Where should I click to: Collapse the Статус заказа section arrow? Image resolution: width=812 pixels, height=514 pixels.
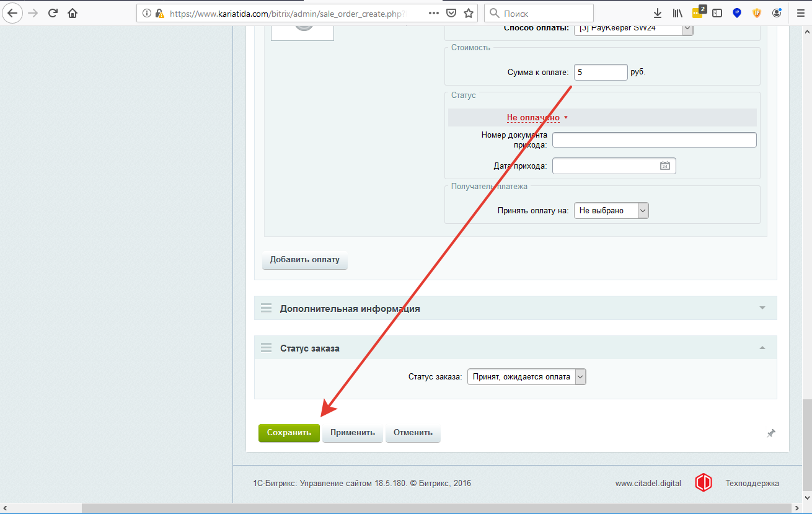[762, 348]
